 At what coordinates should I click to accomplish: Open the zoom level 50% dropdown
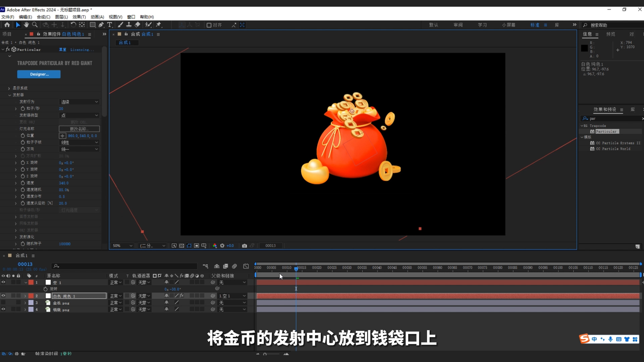(122, 246)
